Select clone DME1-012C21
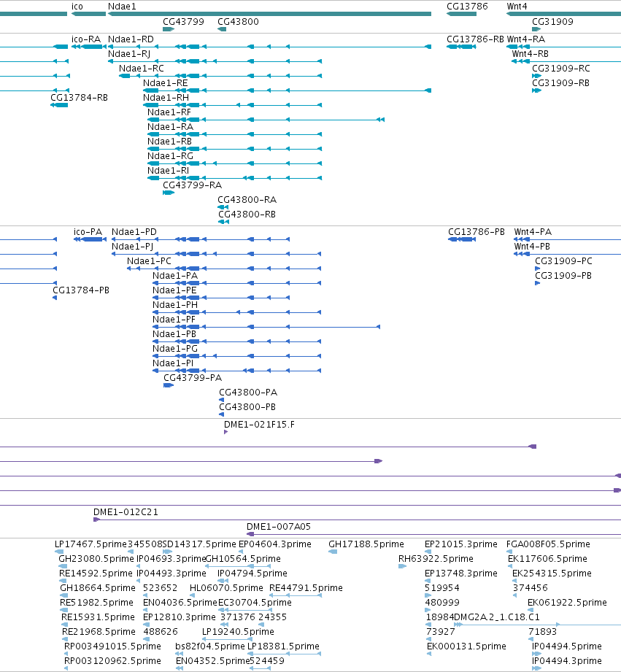Viewport: 621px width, 672px height. tap(357, 520)
